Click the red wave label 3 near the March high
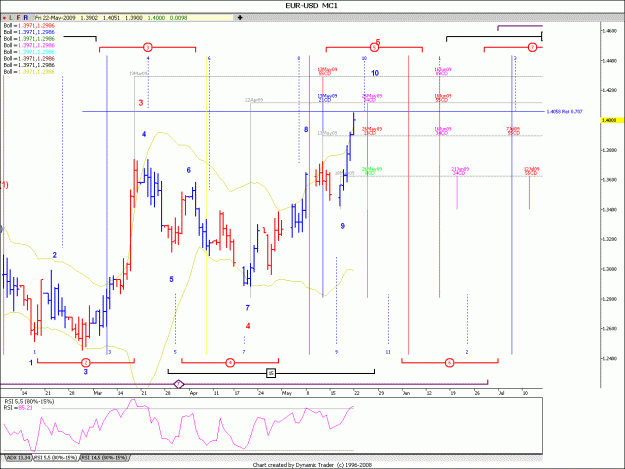625x469 pixels. (x=140, y=103)
